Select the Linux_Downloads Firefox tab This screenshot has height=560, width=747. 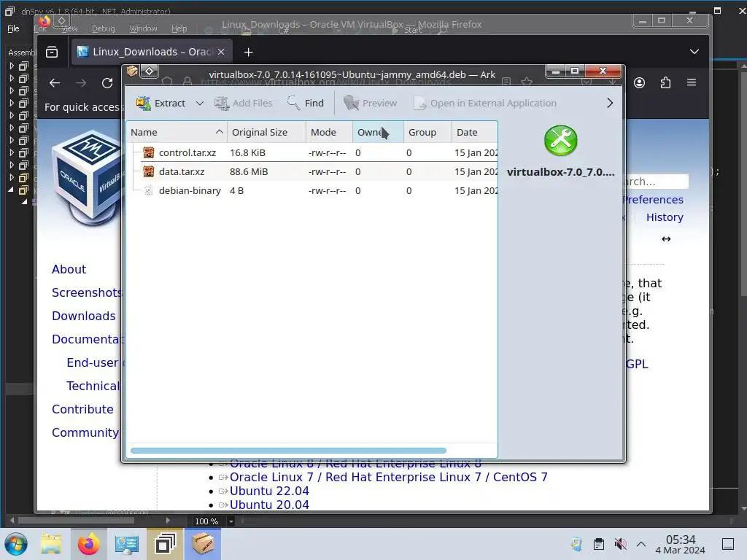pos(152,52)
